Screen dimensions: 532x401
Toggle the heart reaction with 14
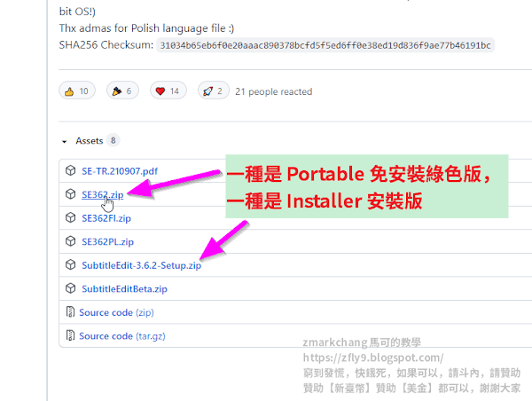[168, 90]
